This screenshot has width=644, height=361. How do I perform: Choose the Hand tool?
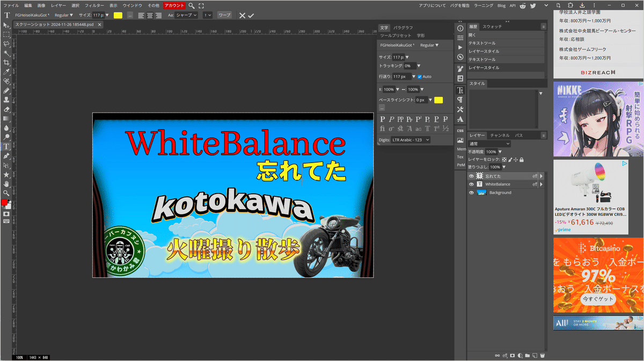pyautogui.click(x=6, y=183)
